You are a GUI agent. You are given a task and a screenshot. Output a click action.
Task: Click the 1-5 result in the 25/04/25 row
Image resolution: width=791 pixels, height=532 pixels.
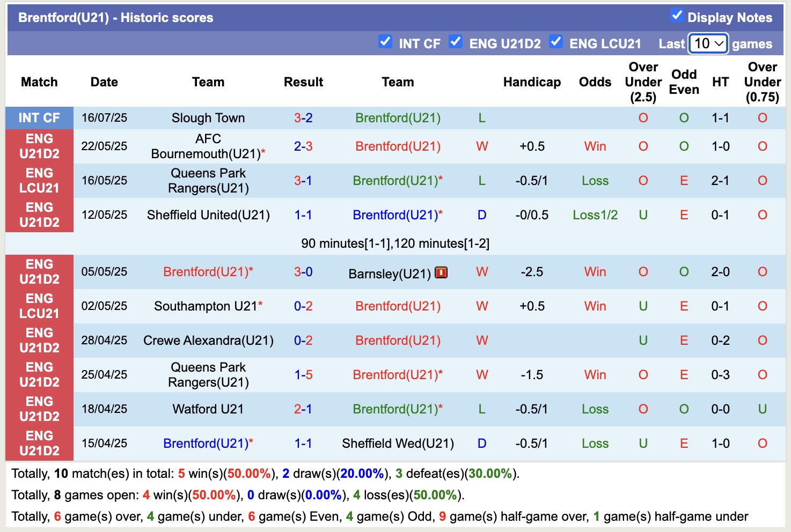(x=304, y=374)
